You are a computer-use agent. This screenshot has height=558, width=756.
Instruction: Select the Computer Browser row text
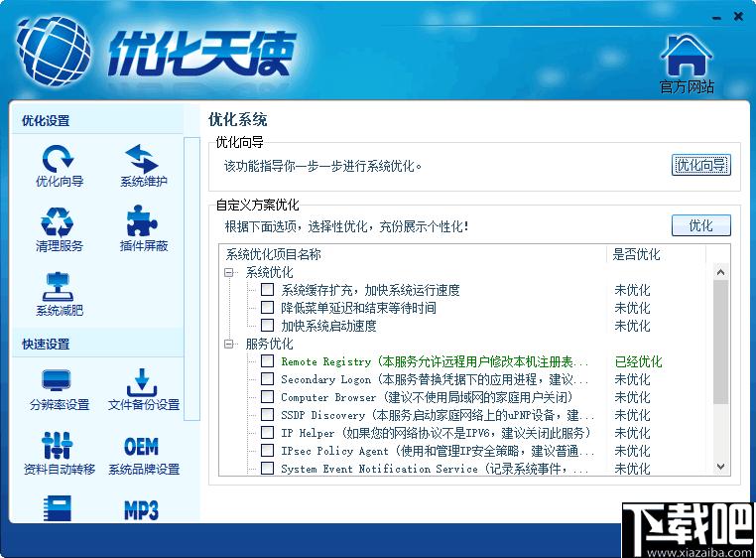point(427,397)
